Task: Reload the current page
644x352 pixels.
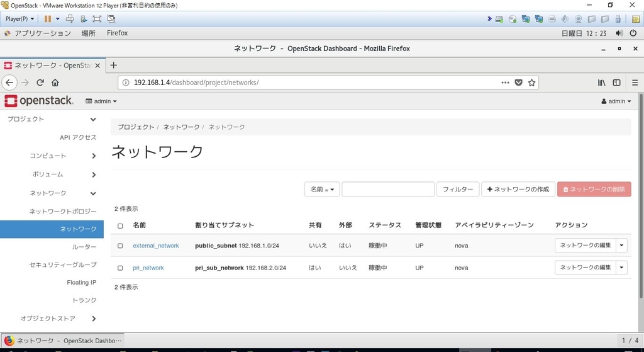Action: tap(40, 82)
